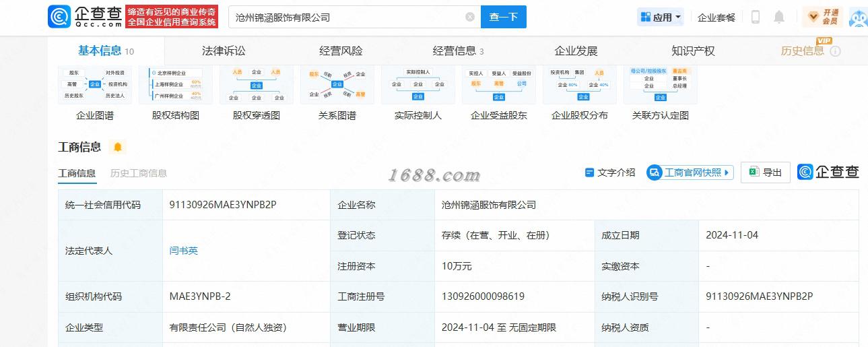Click the bell icon beside 工商信息 heading
The image size is (868, 347).
(x=118, y=147)
